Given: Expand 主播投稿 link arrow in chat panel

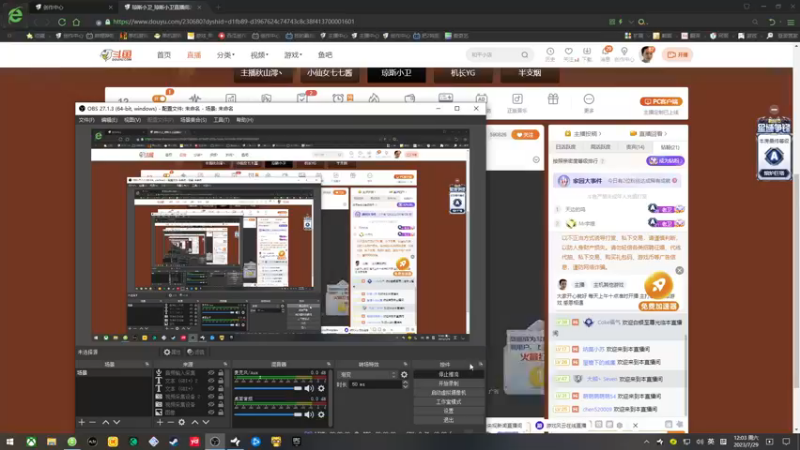Looking at the screenshot, I should 600,134.
